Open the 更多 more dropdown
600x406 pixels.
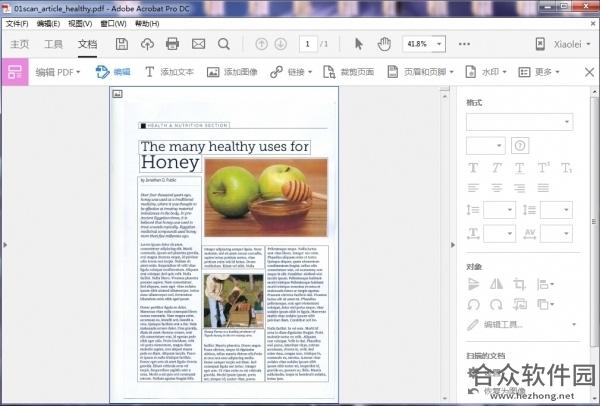[x=539, y=72]
